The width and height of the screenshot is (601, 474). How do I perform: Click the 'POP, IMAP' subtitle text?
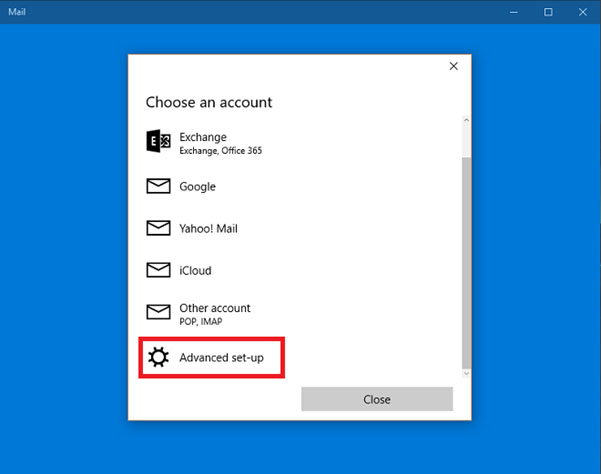pos(201,321)
